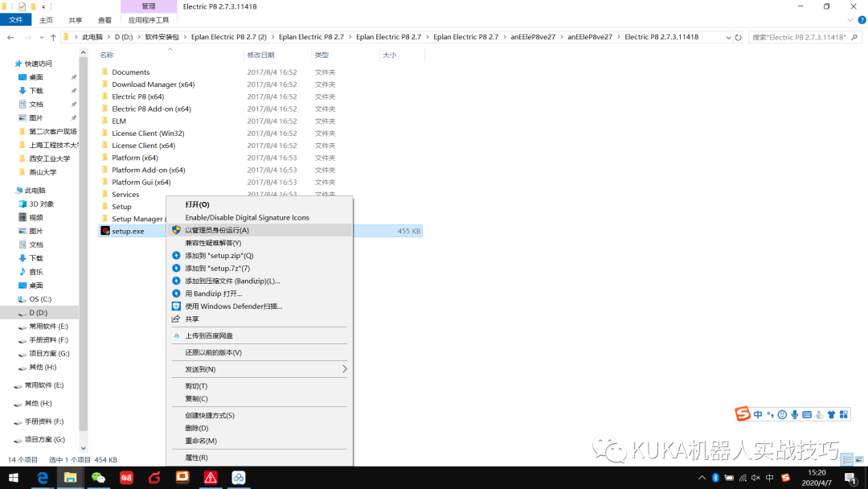Click 软件安装包 in the address path

pyautogui.click(x=162, y=37)
